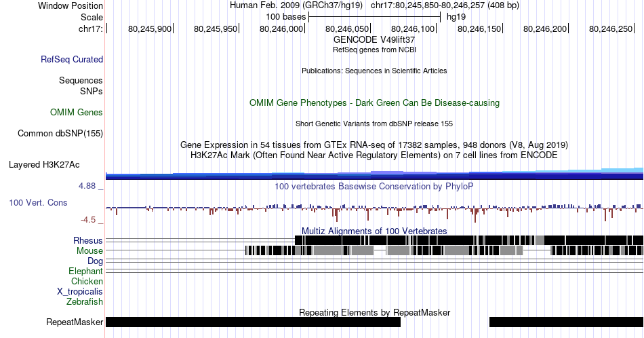644x338 pixels.
Task: Click the 80,245,900 ruler position
Action: pyautogui.click(x=150, y=29)
